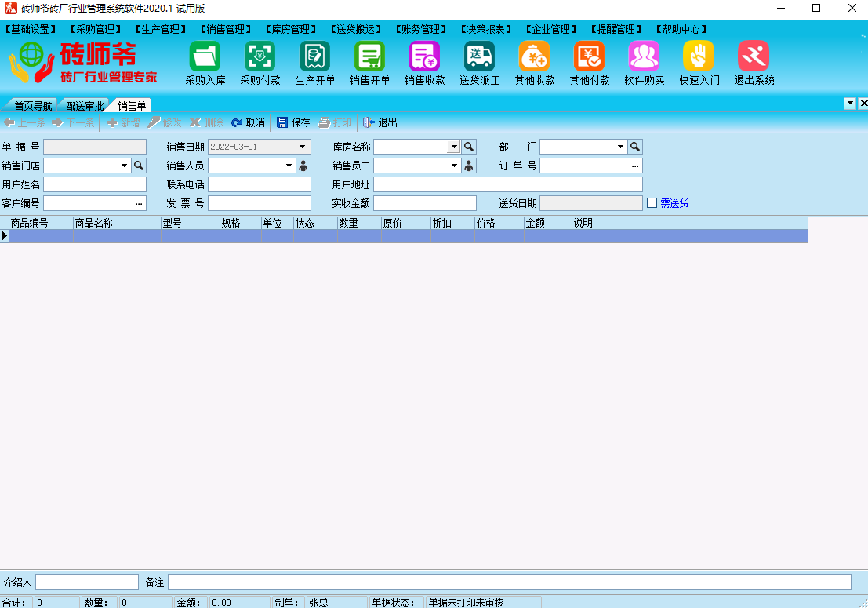Open the 【送货搬运】 menu
This screenshot has width=868, height=608.
pyautogui.click(x=356, y=29)
